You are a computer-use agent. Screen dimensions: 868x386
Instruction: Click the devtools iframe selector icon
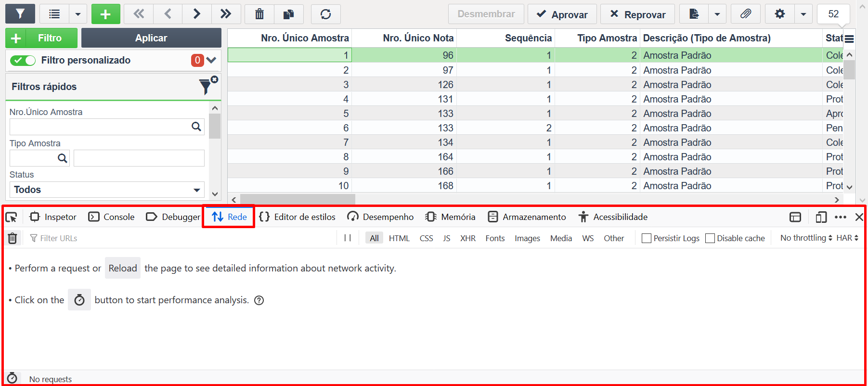[795, 217]
